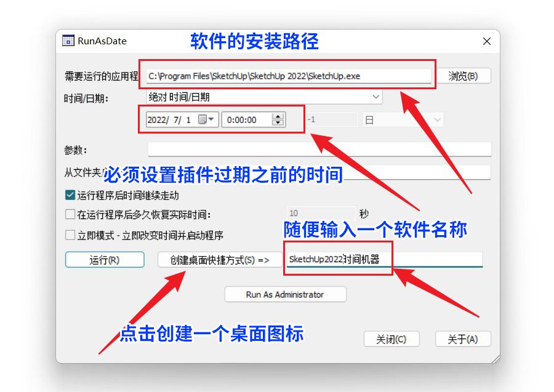Click the application path input field
Image resolution: width=554 pixels, height=392 pixels.
coord(288,76)
